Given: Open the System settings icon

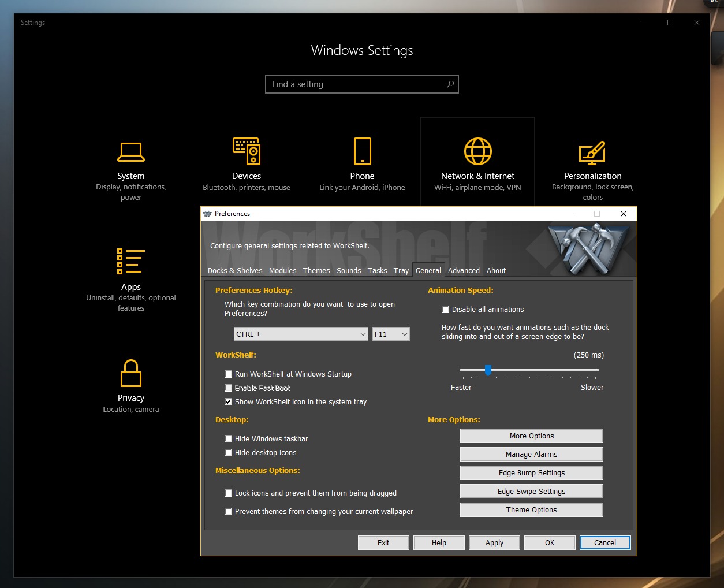Looking at the screenshot, I should 131,152.
